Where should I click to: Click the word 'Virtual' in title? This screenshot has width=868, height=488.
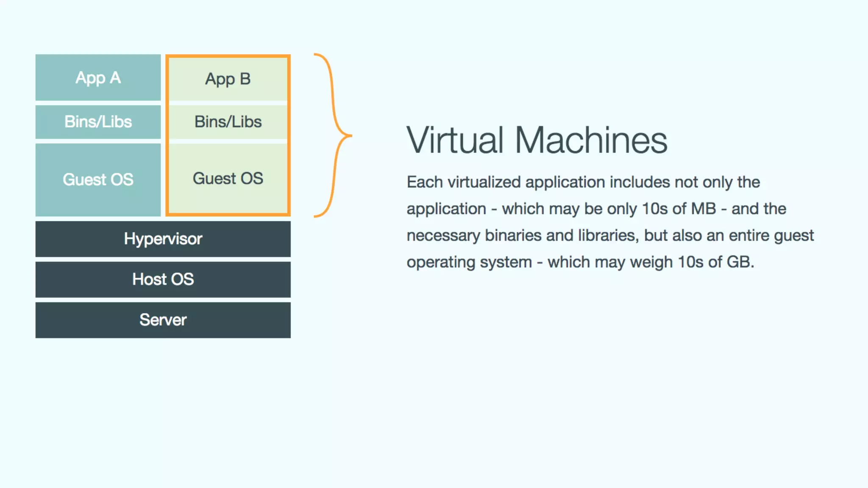[x=455, y=140]
